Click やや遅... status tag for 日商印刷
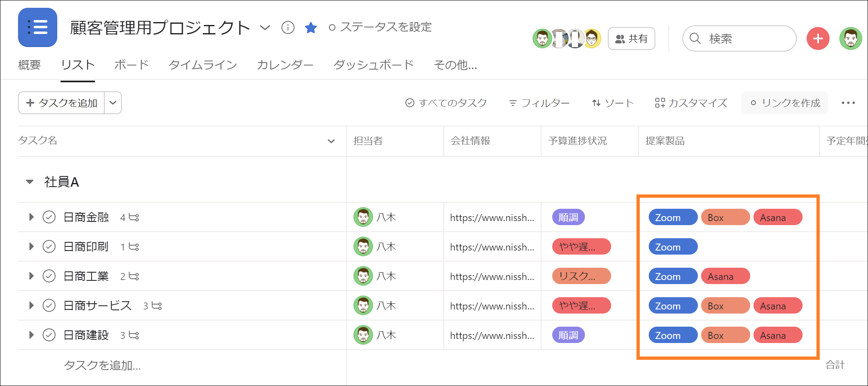 tap(582, 246)
